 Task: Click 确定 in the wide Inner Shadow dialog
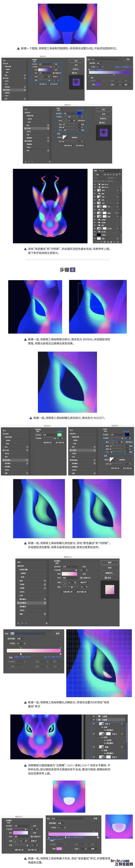(x=104, y=110)
